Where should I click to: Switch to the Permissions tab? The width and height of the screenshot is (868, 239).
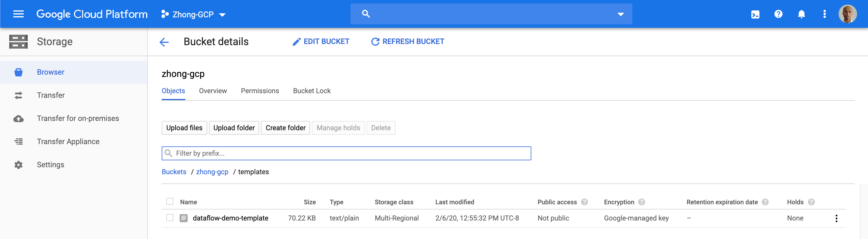(260, 91)
